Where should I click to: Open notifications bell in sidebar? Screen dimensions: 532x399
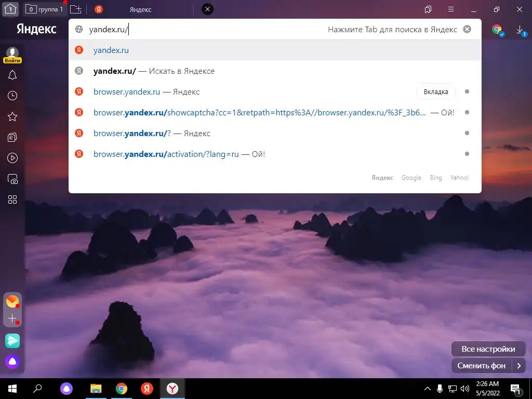(12, 75)
